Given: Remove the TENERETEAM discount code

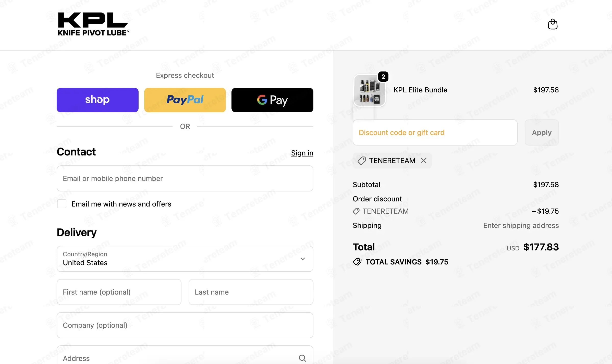Looking at the screenshot, I should coord(424,161).
